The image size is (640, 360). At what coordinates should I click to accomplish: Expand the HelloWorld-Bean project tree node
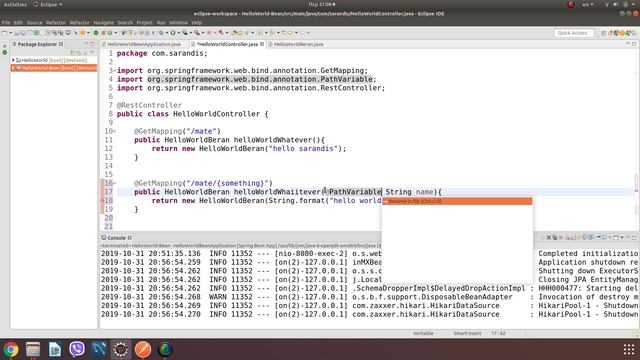coord(13,68)
